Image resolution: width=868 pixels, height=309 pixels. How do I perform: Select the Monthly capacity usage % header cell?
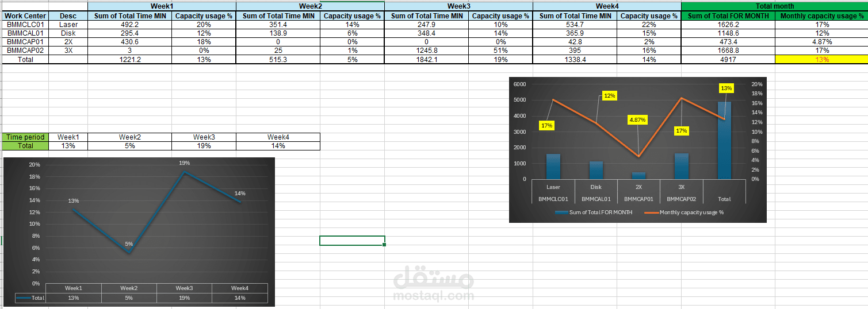[x=821, y=16]
